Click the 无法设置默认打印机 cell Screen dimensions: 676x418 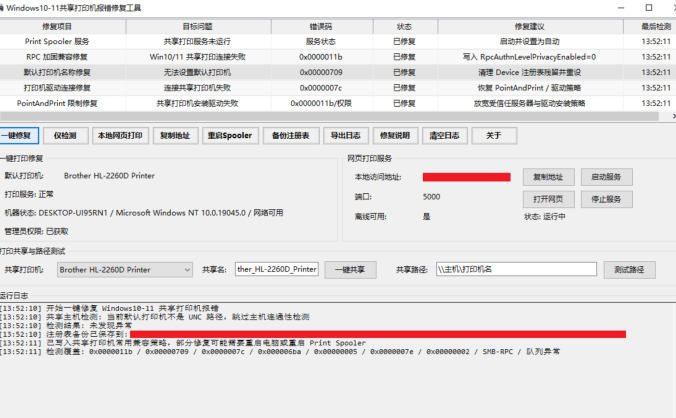tap(197, 72)
